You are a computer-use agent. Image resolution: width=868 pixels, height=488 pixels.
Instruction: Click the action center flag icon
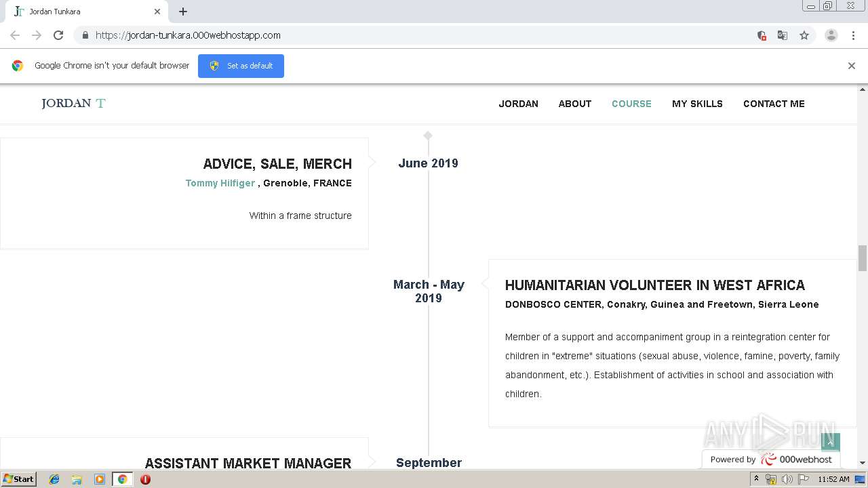click(x=804, y=479)
